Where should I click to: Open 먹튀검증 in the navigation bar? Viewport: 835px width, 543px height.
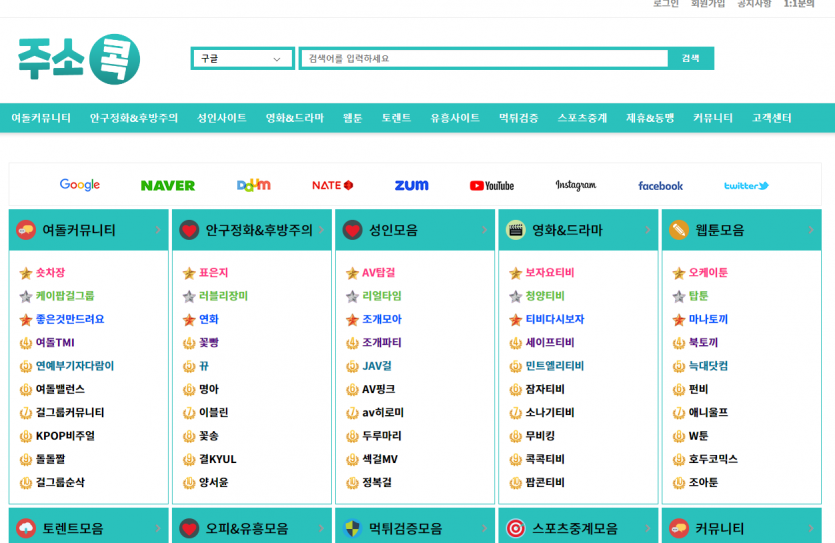[518, 118]
